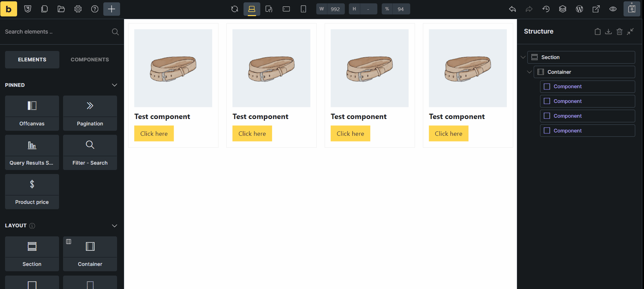The height and width of the screenshot is (289, 644).
Task: Click the last card's belt image
Action: (x=468, y=68)
